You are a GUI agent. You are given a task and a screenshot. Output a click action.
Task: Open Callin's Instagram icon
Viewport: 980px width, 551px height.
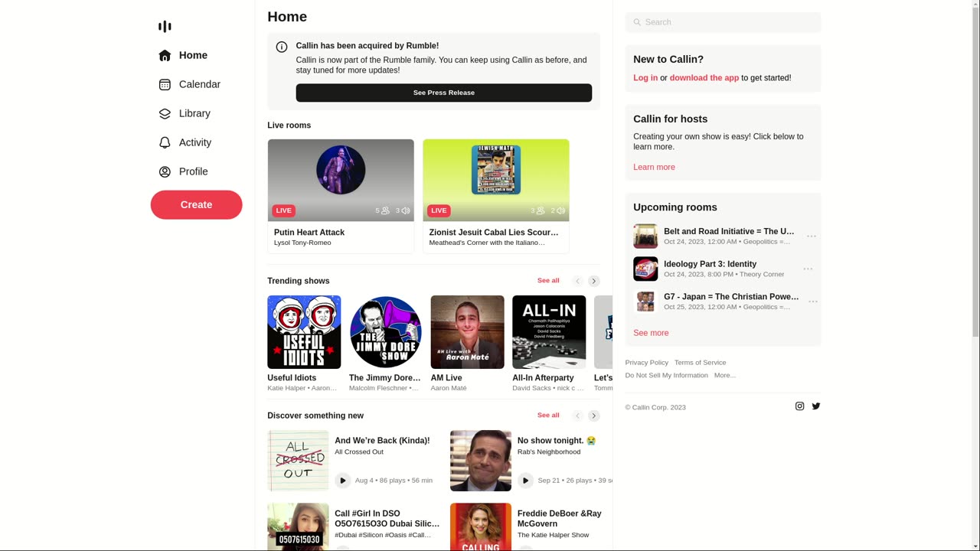pos(799,406)
